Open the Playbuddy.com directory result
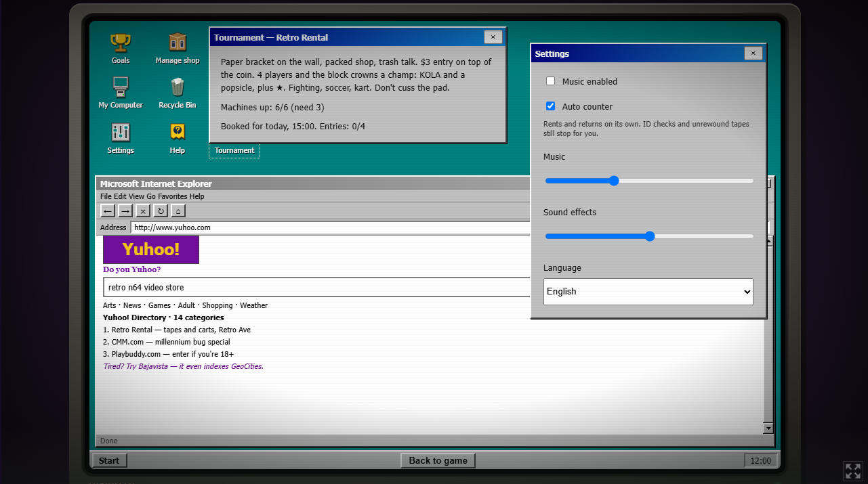 (x=169, y=354)
